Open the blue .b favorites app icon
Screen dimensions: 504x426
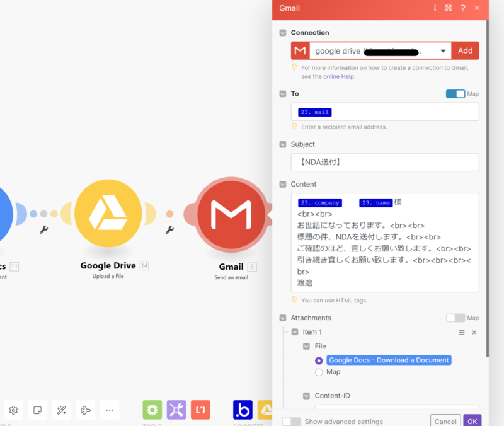click(243, 410)
